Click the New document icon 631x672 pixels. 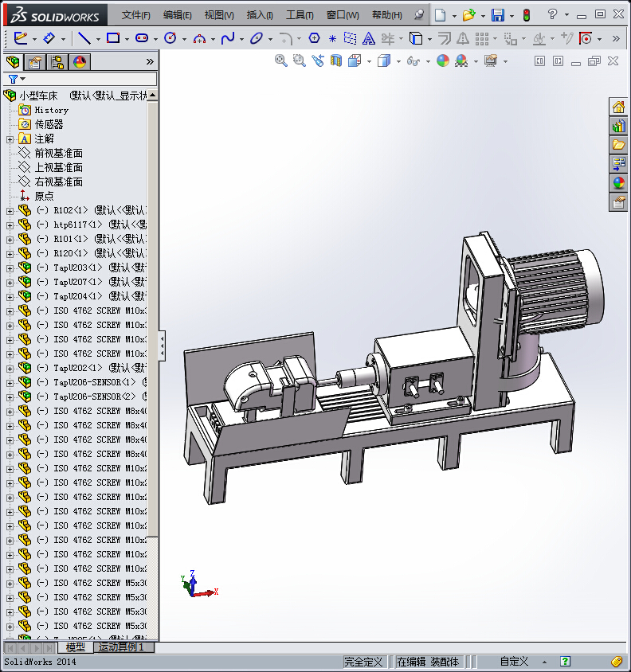point(440,15)
